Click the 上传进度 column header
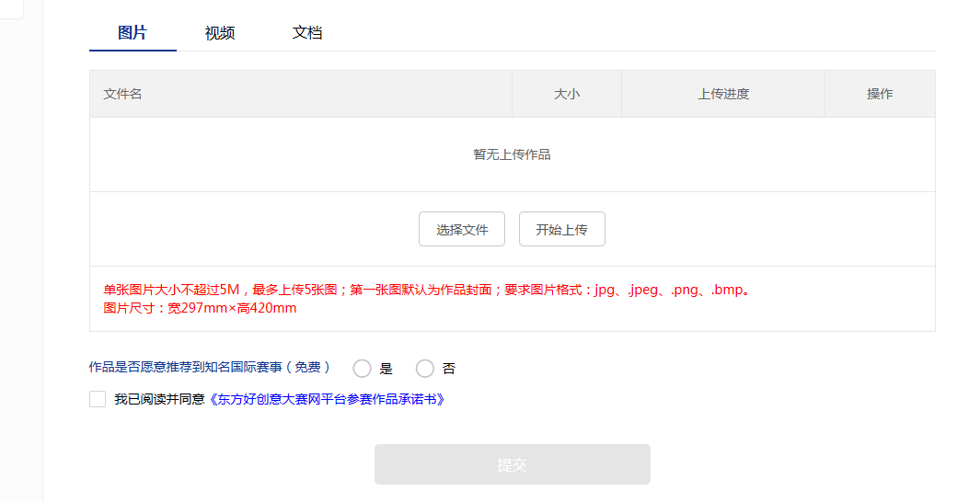The width and height of the screenshot is (980, 502). click(x=723, y=94)
